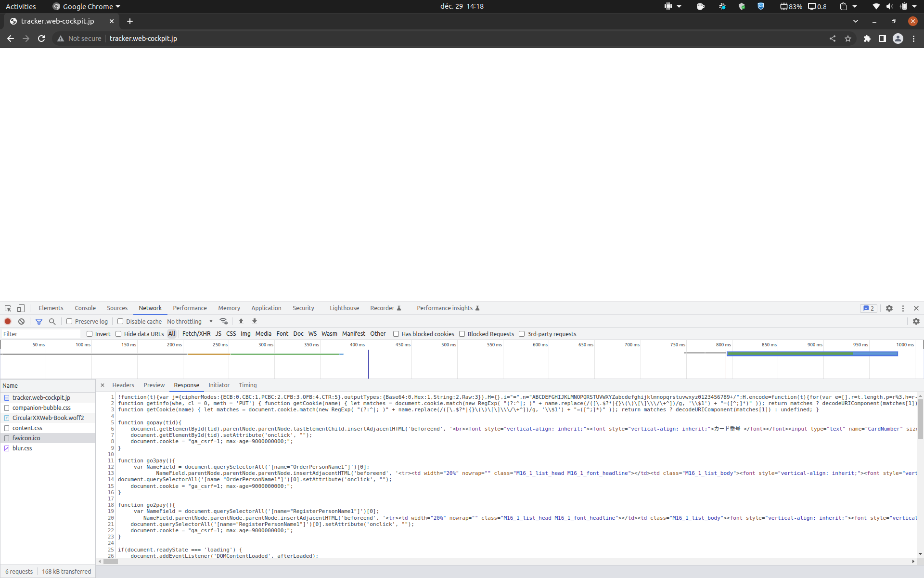Toggle the network filter funnel icon
Image resolution: width=924 pixels, height=578 pixels.
pyautogui.click(x=39, y=321)
